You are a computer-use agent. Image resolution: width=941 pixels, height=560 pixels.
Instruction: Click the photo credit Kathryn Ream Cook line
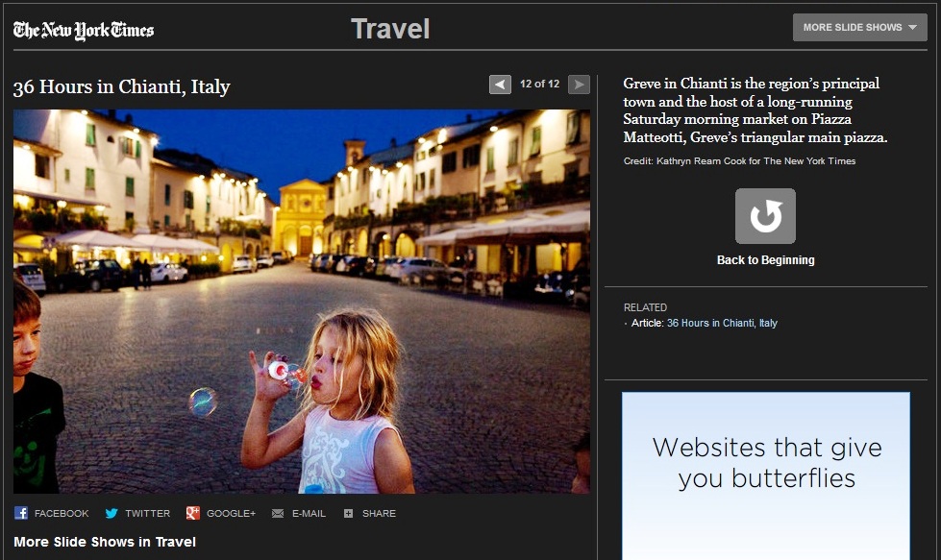739,161
